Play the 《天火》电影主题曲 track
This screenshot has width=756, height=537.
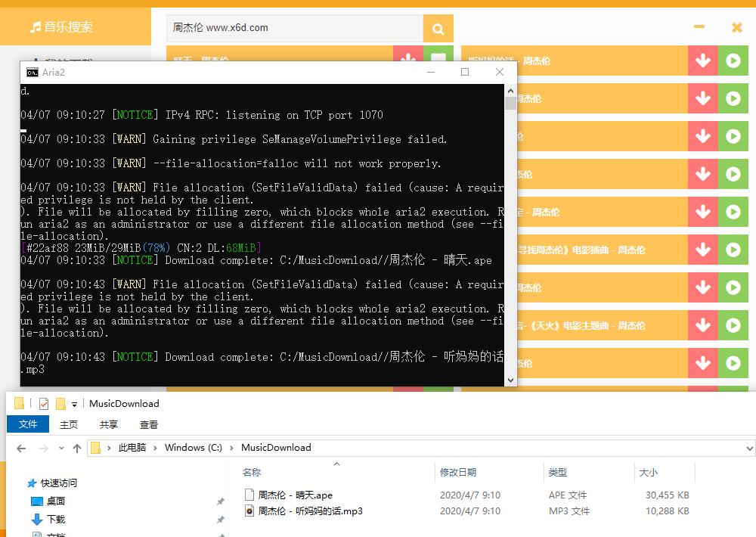[x=733, y=325]
